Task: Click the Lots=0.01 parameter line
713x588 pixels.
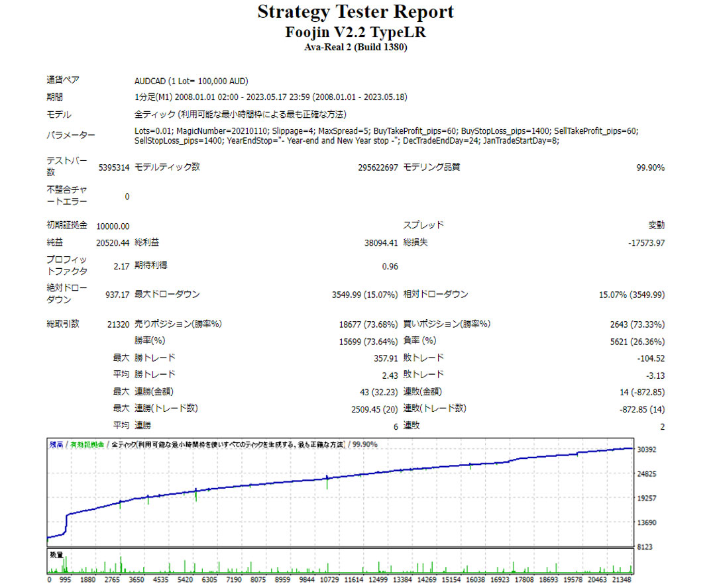Action: (x=386, y=131)
